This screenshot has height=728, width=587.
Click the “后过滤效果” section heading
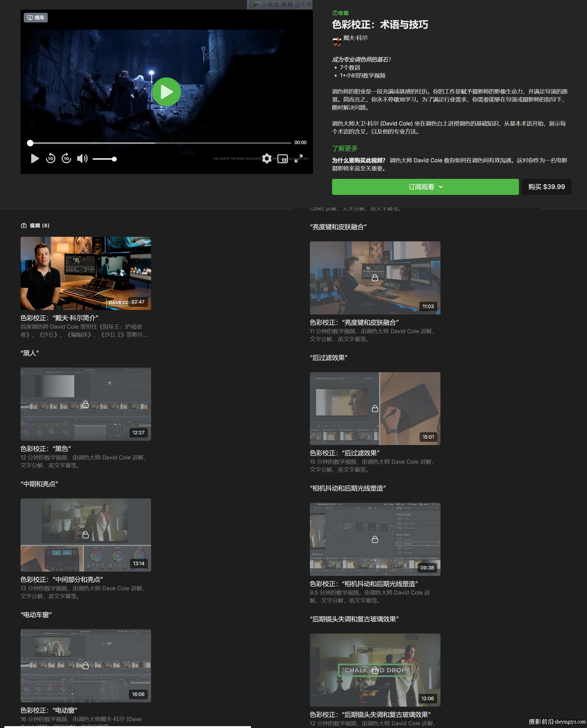click(x=329, y=358)
